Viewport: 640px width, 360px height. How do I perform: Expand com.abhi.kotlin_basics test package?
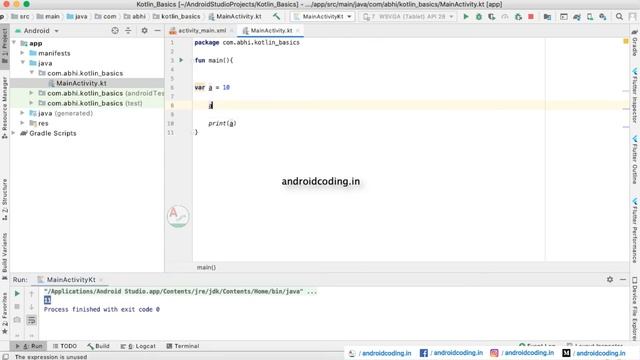click(32, 103)
